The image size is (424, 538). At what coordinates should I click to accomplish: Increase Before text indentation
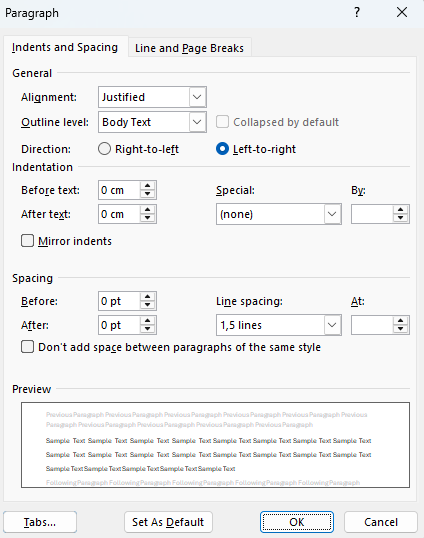(x=148, y=186)
